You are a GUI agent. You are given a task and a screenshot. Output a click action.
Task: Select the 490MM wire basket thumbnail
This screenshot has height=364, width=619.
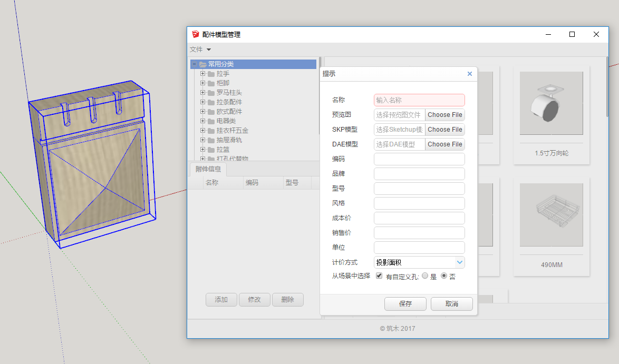click(x=551, y=215)
